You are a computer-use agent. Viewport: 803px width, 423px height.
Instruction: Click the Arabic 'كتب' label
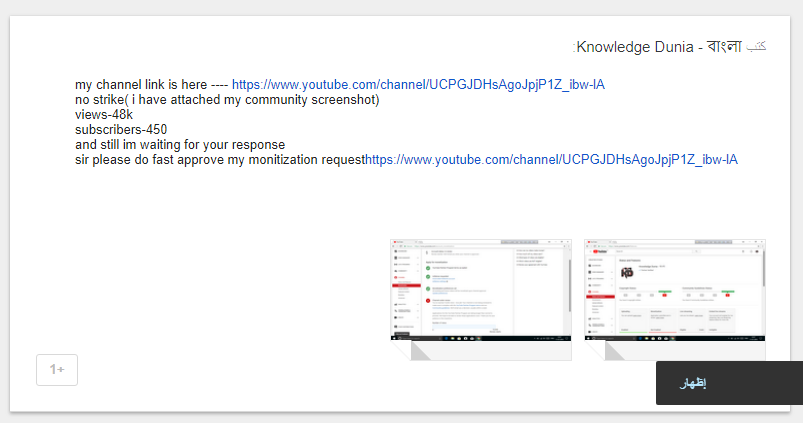click(756, 47)
